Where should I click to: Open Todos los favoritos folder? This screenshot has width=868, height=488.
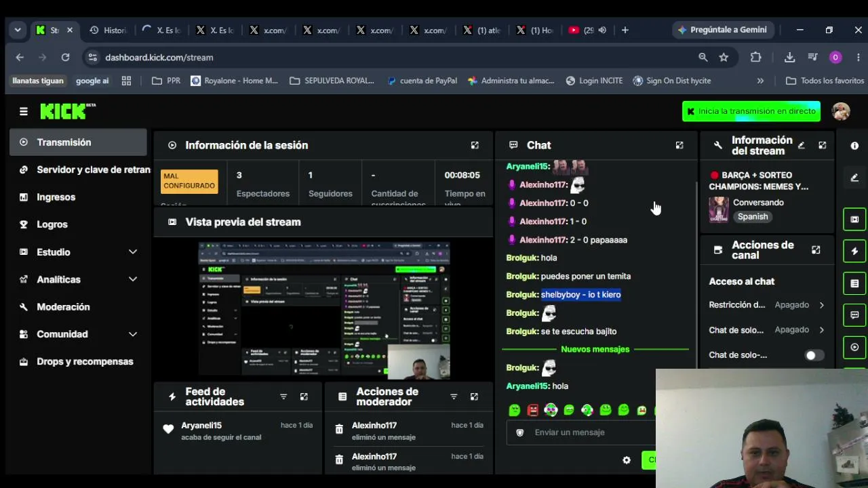[x=825, y=81]
